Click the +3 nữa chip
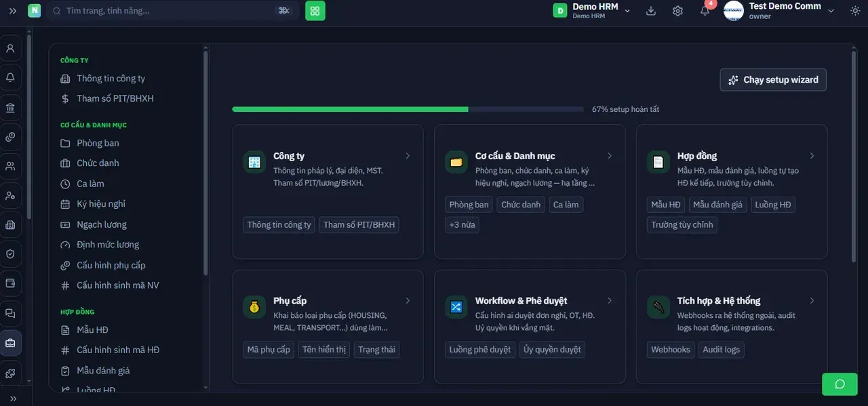 pos(462,225)
